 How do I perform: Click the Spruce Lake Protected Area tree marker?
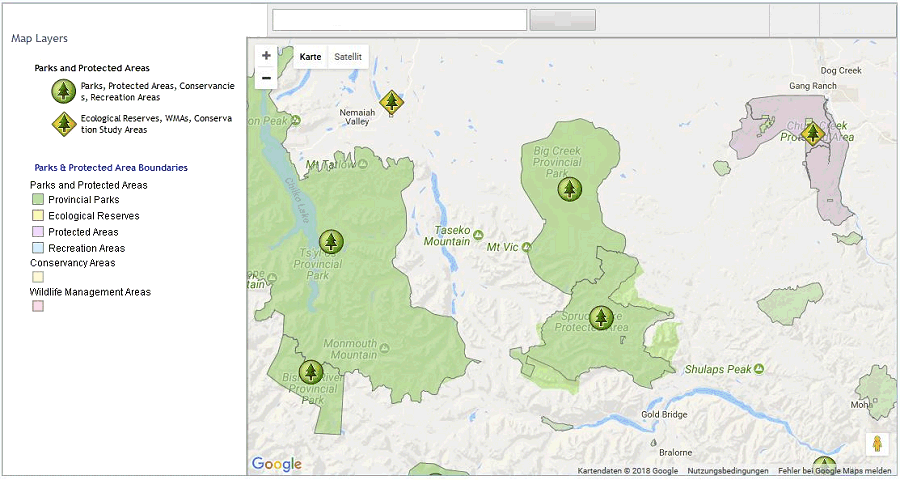point(600,318)
